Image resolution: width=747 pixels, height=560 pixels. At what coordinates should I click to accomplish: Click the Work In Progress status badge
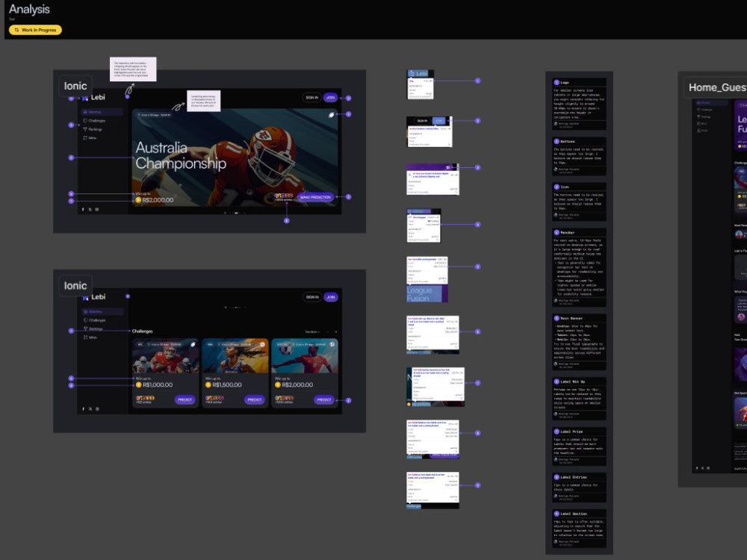pos(35,30)
